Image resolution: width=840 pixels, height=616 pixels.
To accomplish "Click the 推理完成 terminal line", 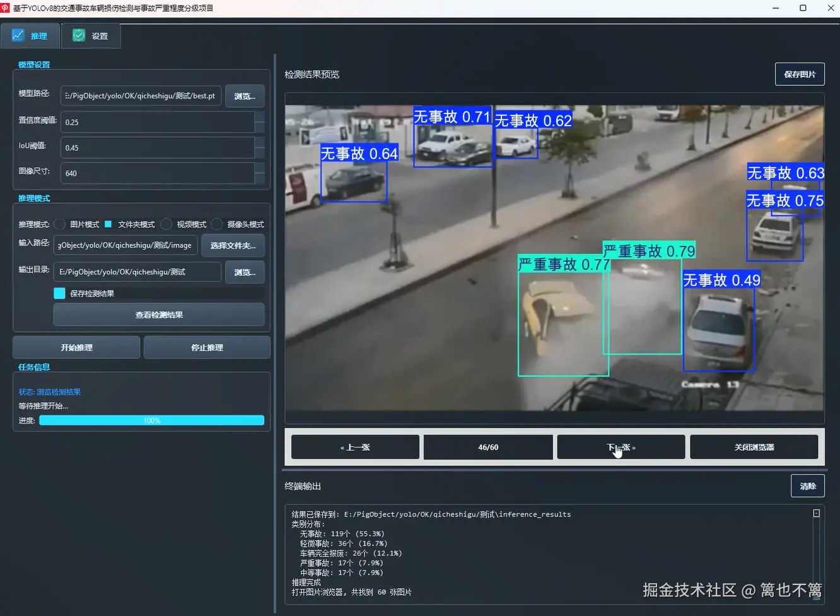I will click(x=306, y=583).
